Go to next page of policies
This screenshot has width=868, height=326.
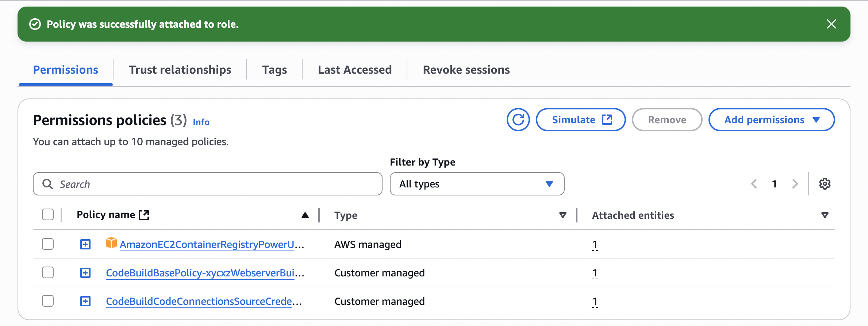(x=795, y=184)
